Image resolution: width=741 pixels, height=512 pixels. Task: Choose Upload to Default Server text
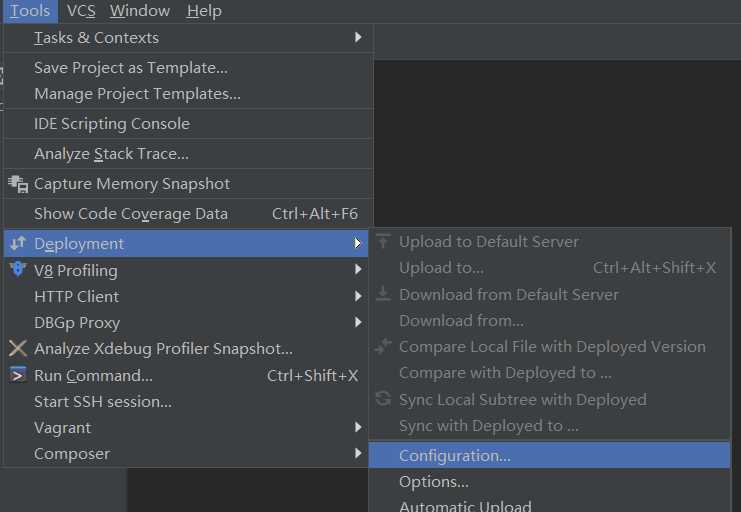point(489,242)
